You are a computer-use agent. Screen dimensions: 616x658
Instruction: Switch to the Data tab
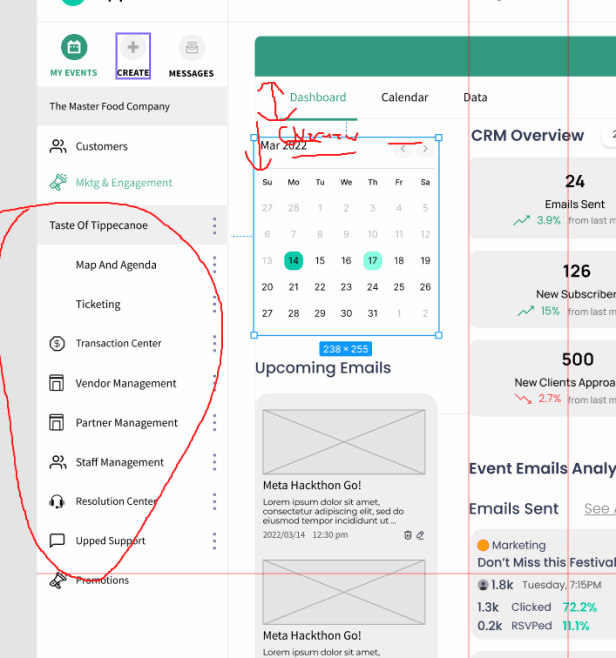475,97
